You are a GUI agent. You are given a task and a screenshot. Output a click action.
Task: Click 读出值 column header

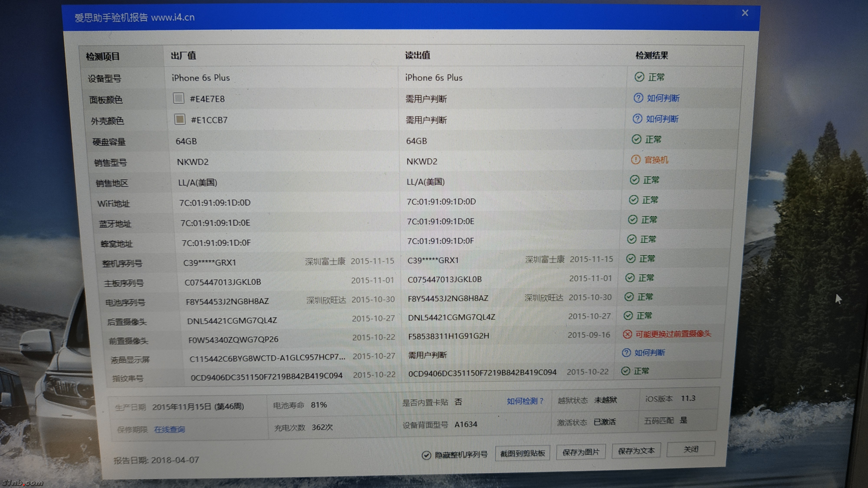(x=418, y=55)
